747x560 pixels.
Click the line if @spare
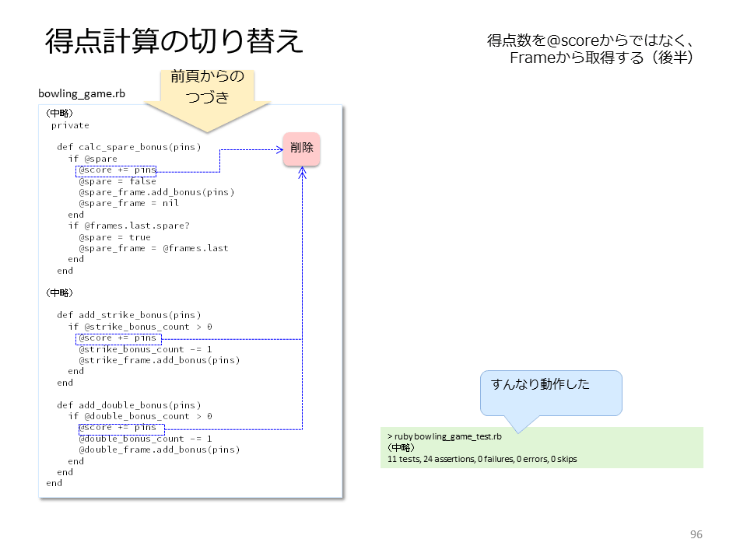(x=93, y=159)
